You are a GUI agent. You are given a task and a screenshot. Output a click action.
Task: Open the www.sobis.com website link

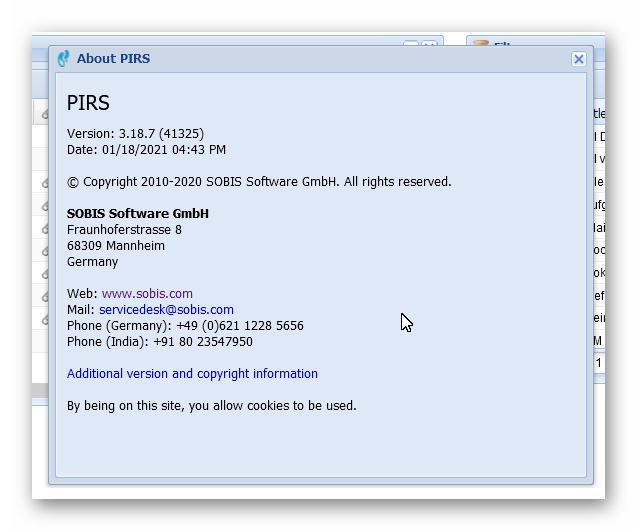(x=147, y=294)
